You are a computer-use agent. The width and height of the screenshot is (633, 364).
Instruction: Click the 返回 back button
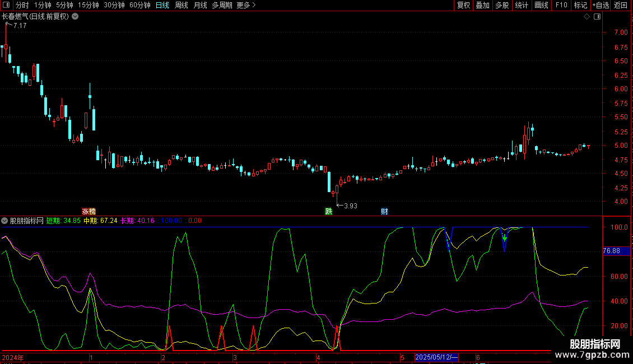pos(621,5)
